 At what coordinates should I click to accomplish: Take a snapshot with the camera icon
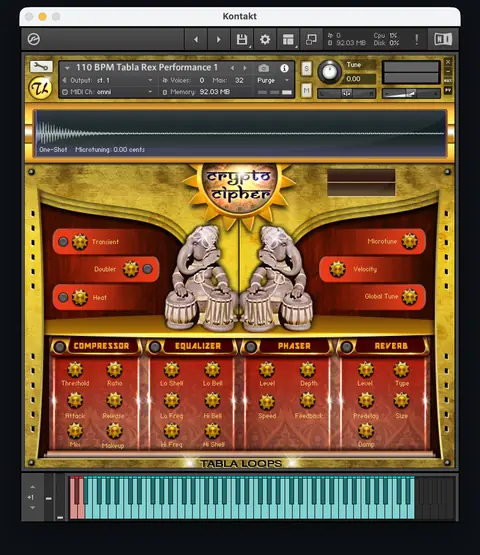click(263, 68)
